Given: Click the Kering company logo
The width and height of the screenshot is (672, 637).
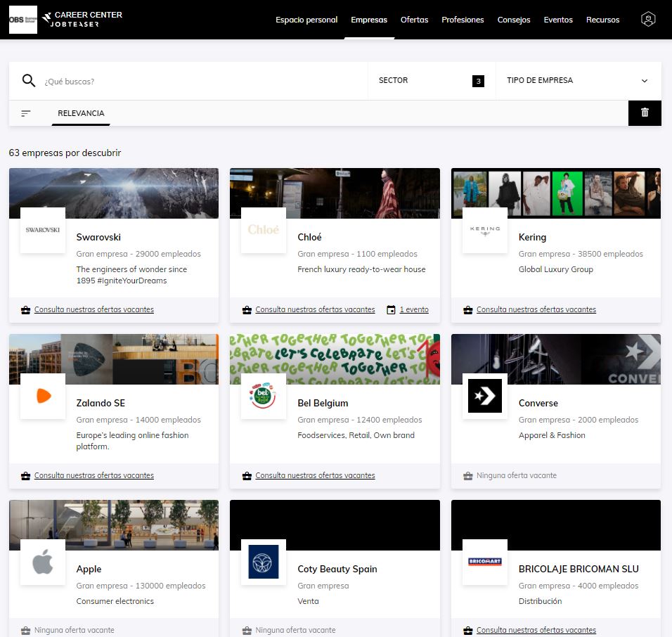Looking at the screenshot, I should coord(485,230).
